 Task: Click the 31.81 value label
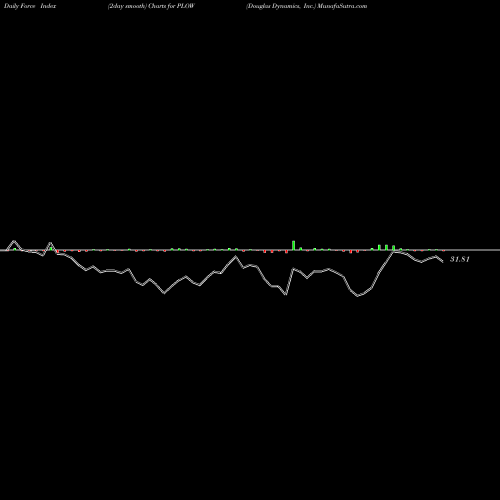click(x=460, y=259)
